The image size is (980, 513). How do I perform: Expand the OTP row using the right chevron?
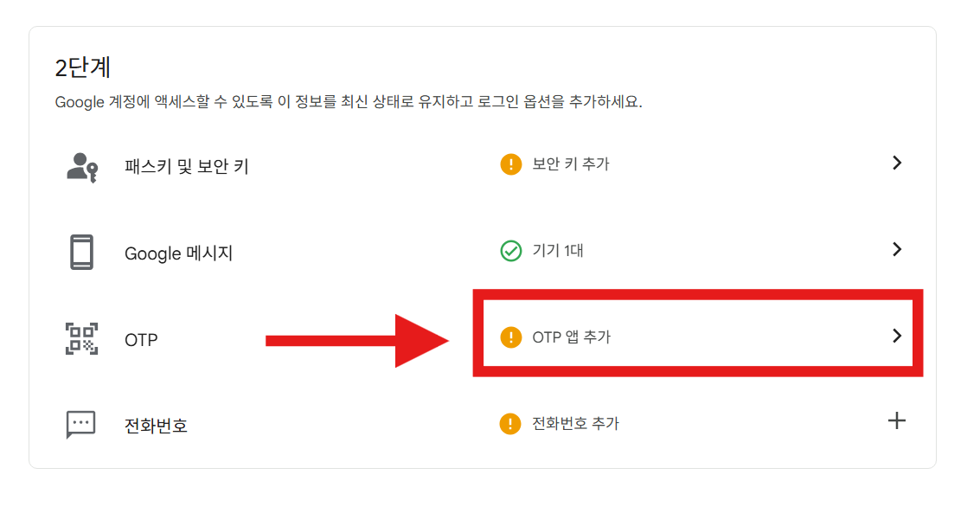897,337
